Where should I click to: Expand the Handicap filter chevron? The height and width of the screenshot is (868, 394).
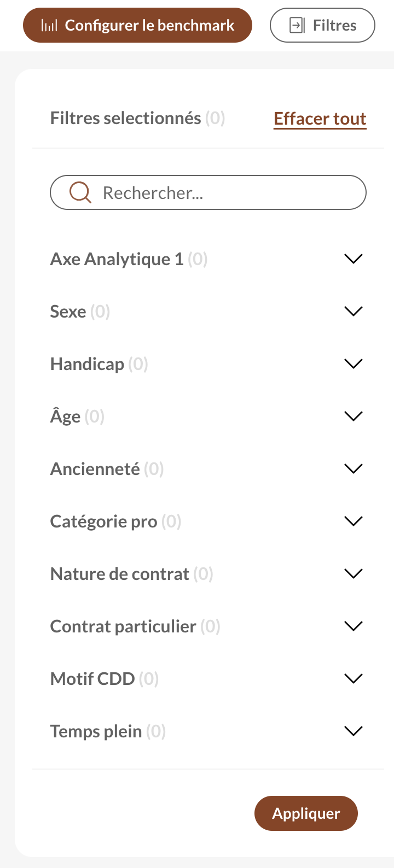click(x=354, y=363)
